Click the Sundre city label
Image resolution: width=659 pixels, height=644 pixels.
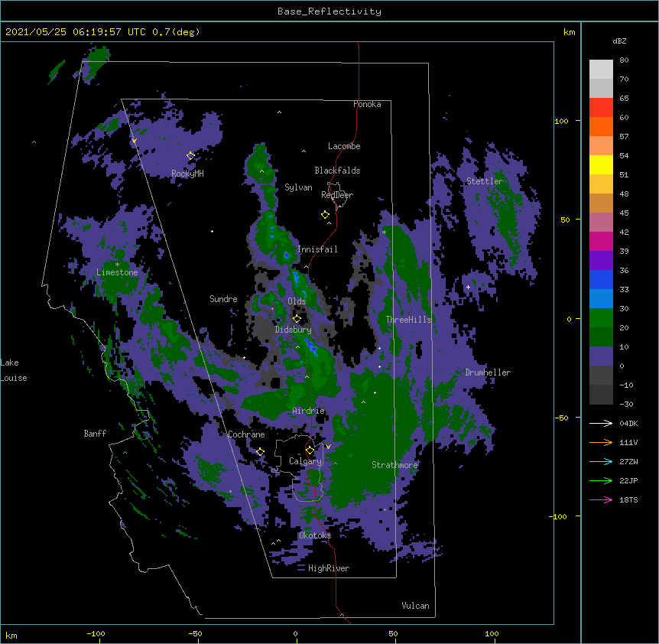[x=223, y=299]
